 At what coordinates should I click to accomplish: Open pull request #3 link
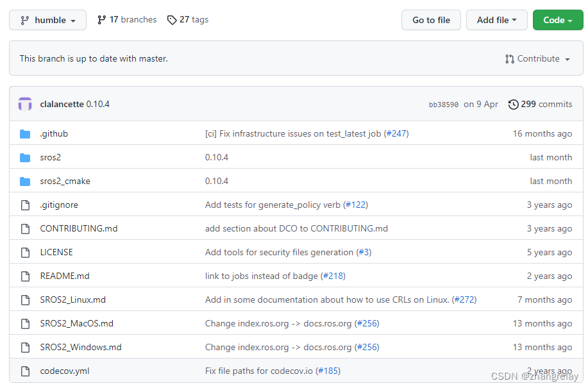(364, 252)
